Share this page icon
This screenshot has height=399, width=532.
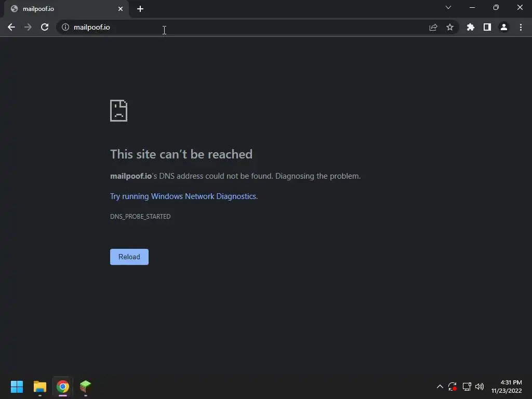tap(433, 27)
